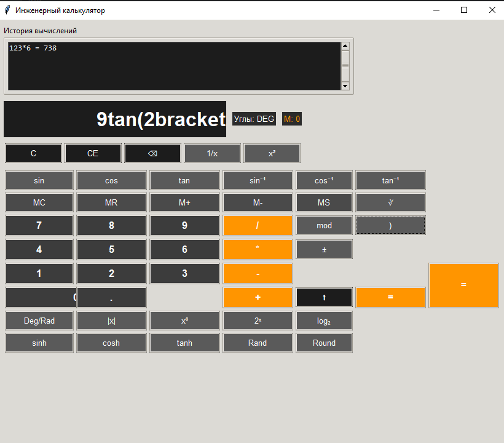Click the cos⁻¹ inverse cosine button
This screenshot has width=504, height=443.
324,180
